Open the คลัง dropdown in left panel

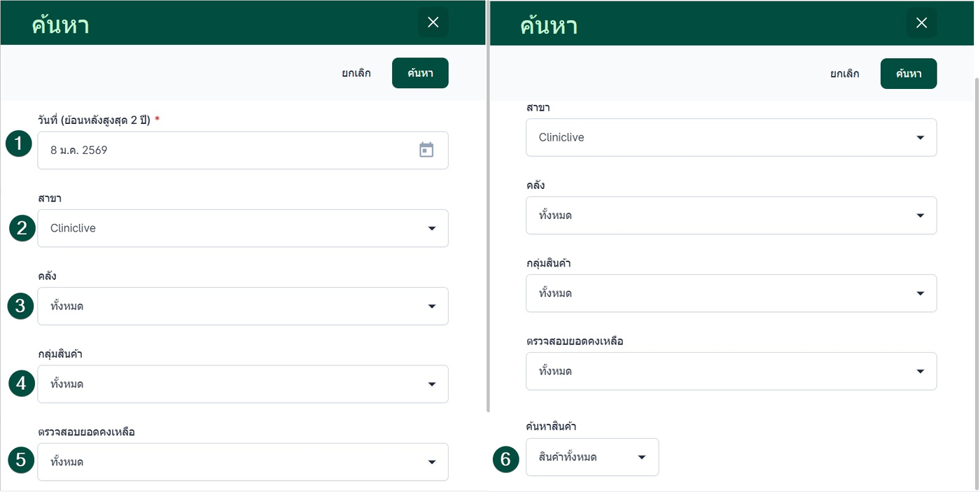pos(243,306)
